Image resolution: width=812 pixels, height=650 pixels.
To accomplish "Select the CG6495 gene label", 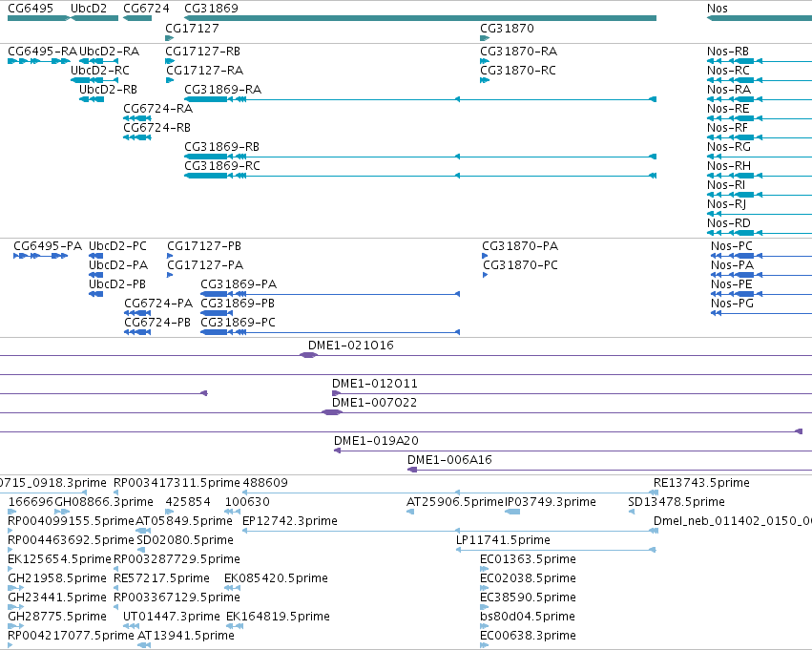I will coord(31,9).
